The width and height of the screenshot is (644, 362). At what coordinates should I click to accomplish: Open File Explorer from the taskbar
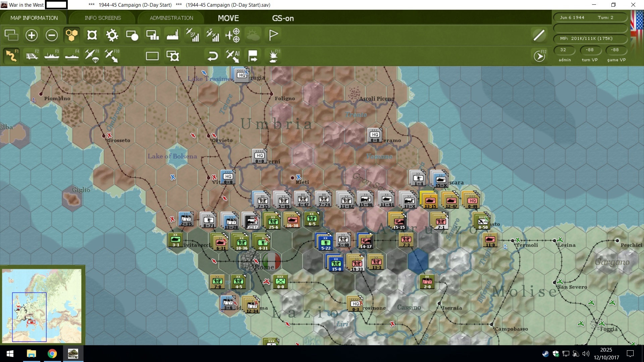[x=31, y=354]
